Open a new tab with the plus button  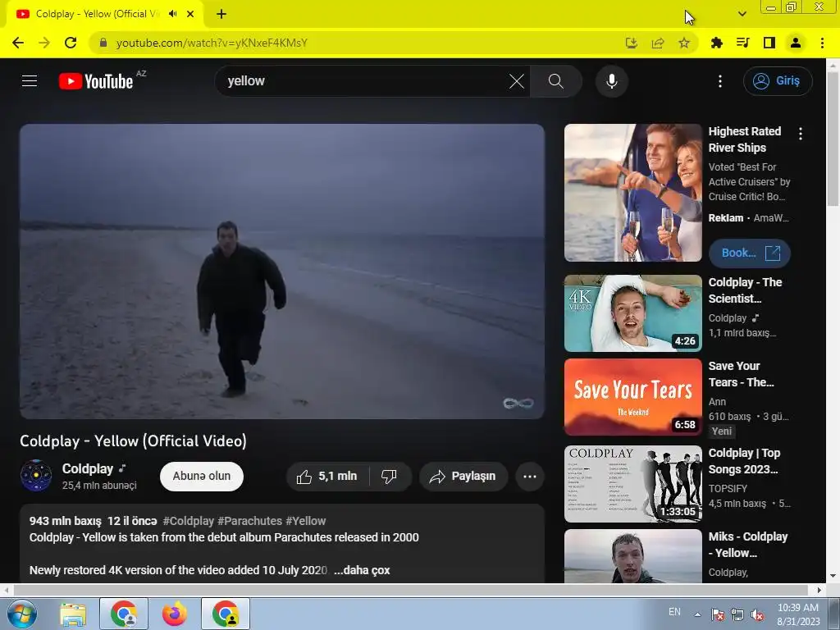tap(221, 14)
